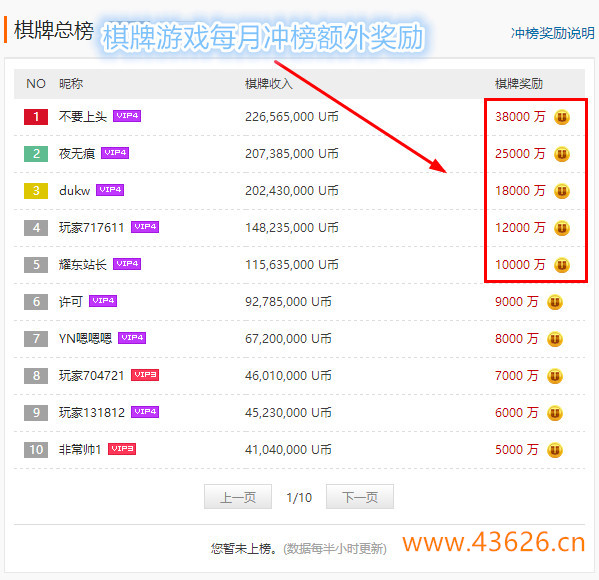Image resolution: width=599 pixels, height=580 pixels.
Task: Click the VIP4 badge next to 不要上头
Action: pos(127,116)
